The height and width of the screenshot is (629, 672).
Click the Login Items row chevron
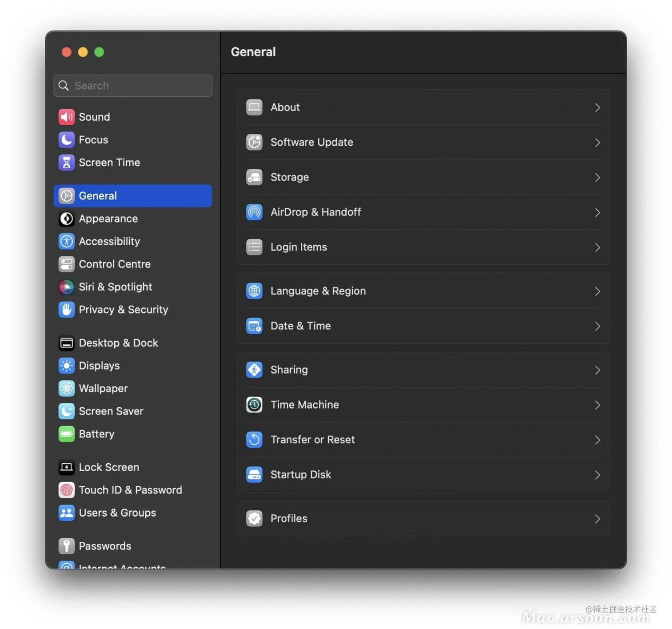tap(597, 247)
